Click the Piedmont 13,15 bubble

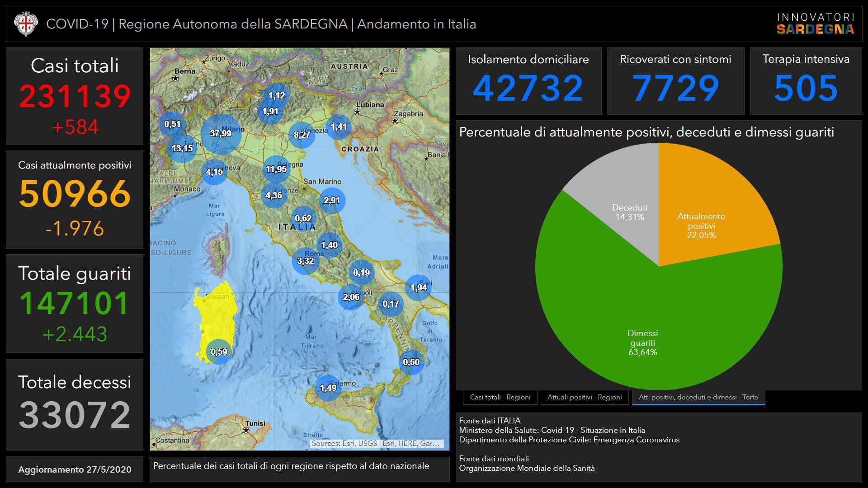(x=182, y=148)
